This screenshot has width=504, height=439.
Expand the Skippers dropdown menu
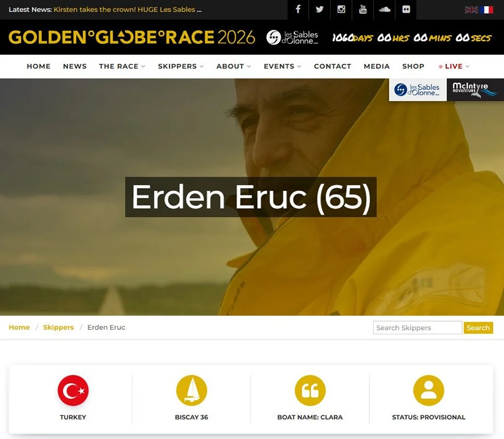click(x=181, y=66)
